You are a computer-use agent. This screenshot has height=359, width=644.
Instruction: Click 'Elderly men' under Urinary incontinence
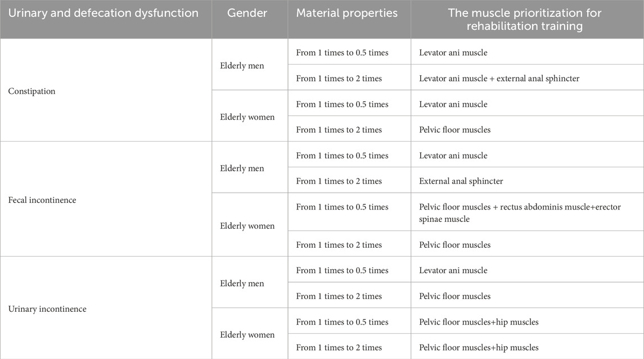coord(242,284)
